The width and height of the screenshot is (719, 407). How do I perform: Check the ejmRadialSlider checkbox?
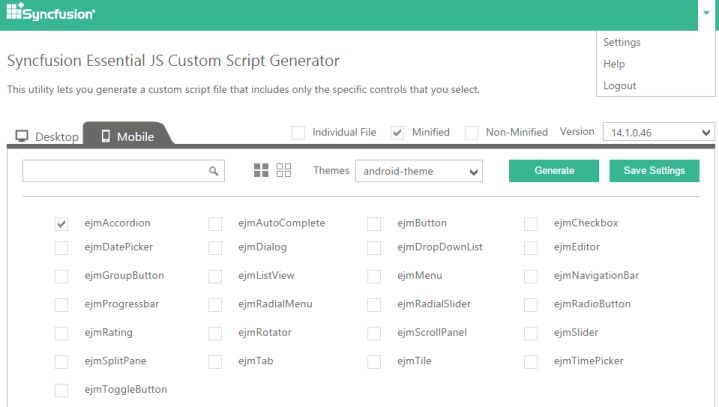point(374,305)
